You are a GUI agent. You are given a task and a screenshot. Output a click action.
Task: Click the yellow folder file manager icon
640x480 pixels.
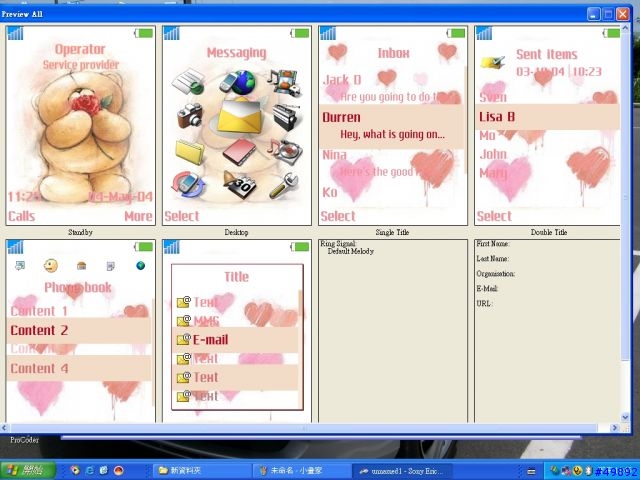190,151
